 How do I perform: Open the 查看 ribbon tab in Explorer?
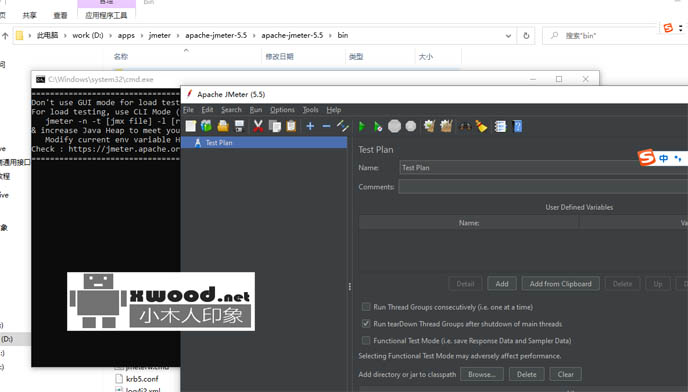click(60, 15)
